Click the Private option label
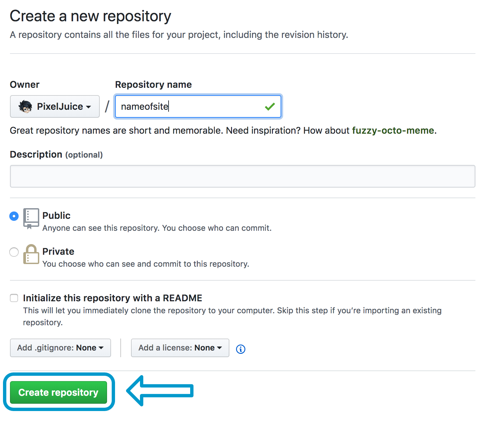Screen dimensions: 504x423 59,251
